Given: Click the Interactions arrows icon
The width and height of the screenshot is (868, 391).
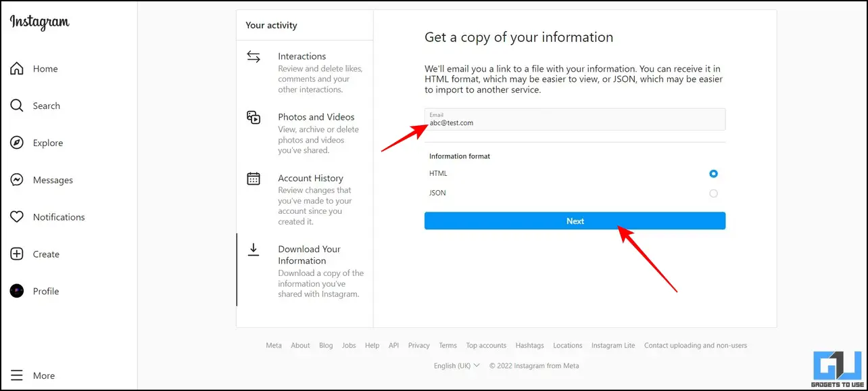Looking at the screenshot, I should click(x=254, y=57).
